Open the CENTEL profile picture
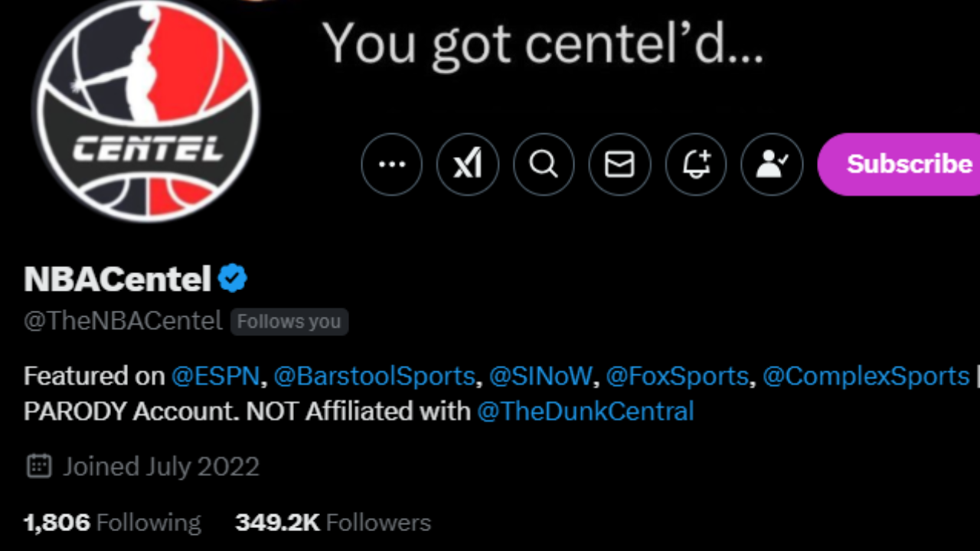The image size is (980, 551). pos(145,111)
